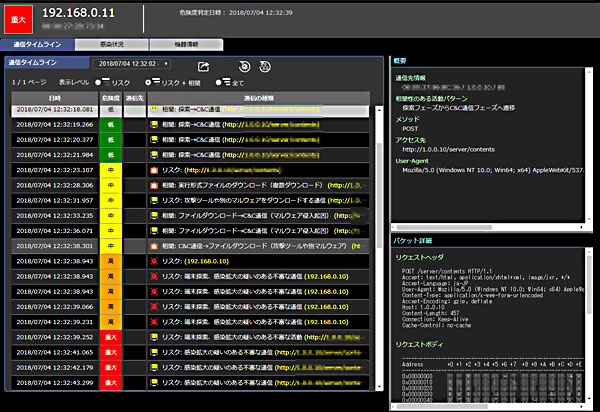Click the second circular refresh icon

[265, 67]
